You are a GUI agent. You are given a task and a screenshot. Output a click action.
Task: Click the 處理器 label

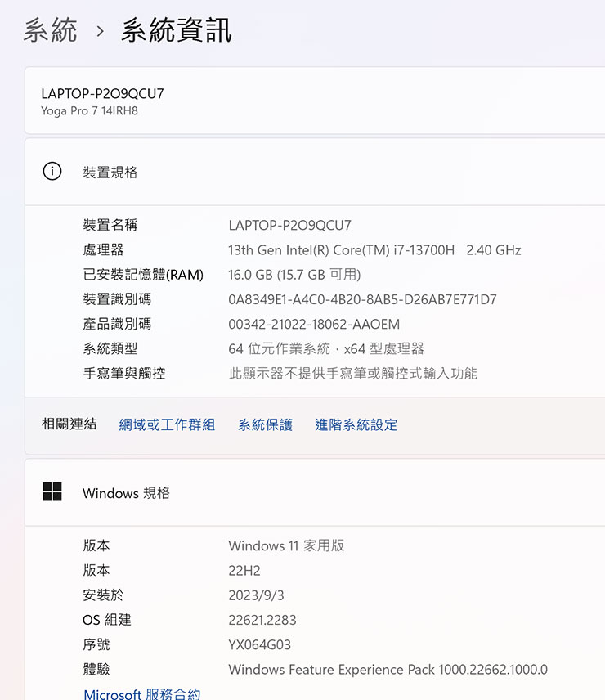(103, 249)
